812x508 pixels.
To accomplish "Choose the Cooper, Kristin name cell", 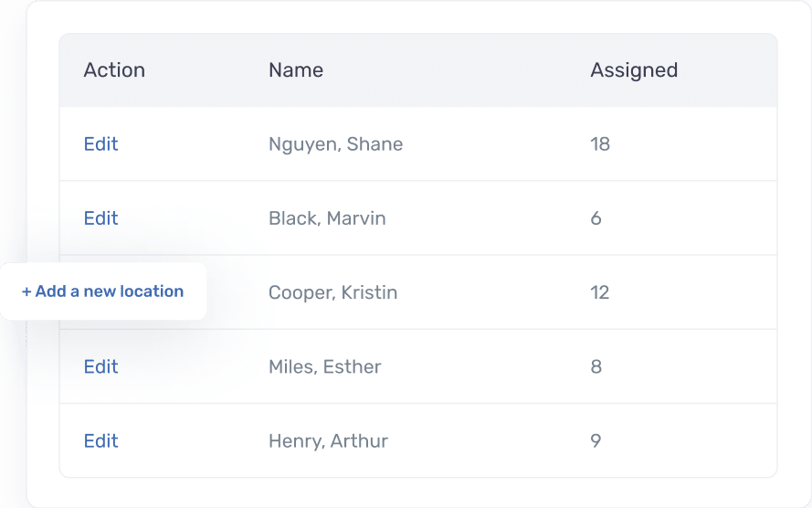I will [x=332, y=292].
